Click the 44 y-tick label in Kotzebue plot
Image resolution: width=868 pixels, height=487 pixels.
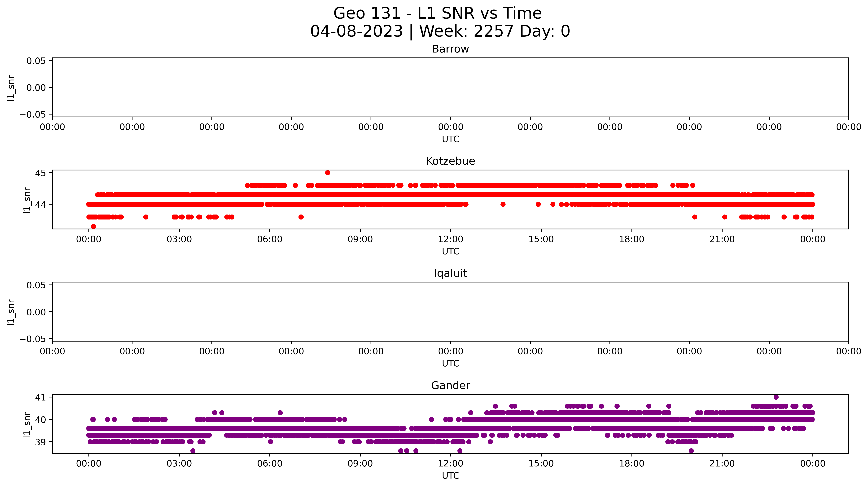40,205
